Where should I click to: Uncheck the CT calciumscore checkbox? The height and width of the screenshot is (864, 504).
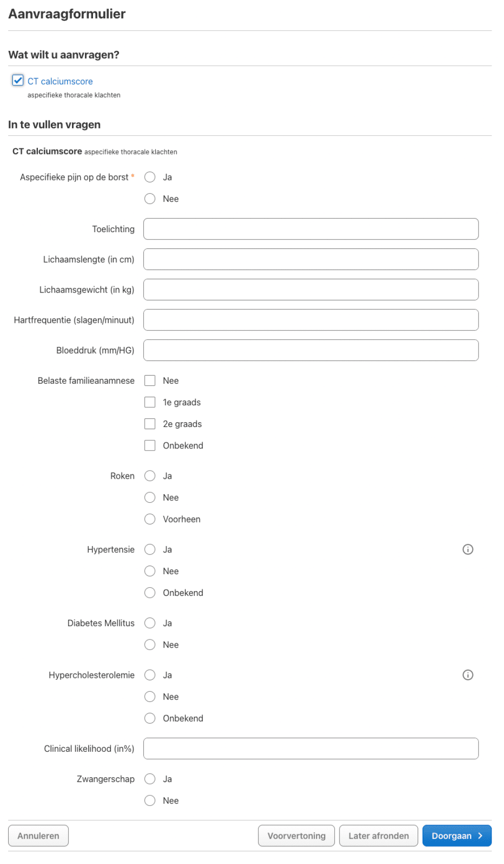tap(18, 80)
